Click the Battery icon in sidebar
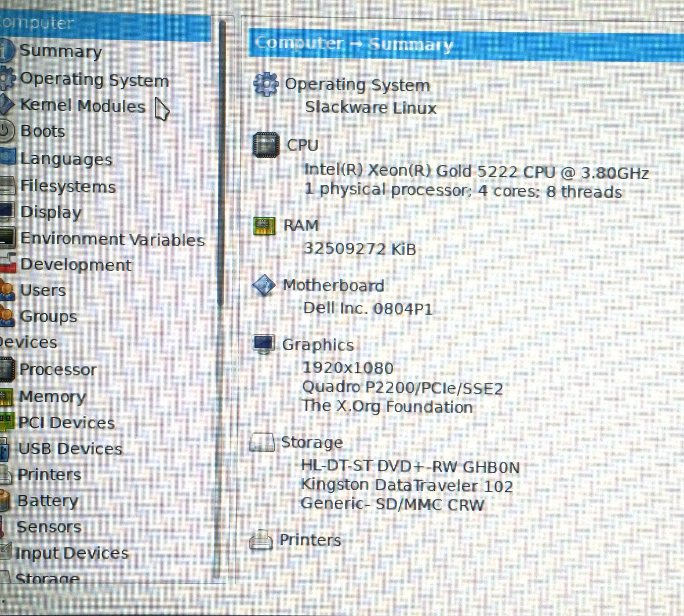684x616 pixels. pos(5,501)
